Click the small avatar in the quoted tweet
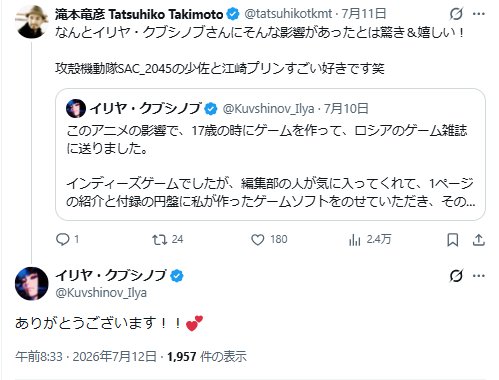This screenshot has height=380, width=499. (x=76, y=108)
